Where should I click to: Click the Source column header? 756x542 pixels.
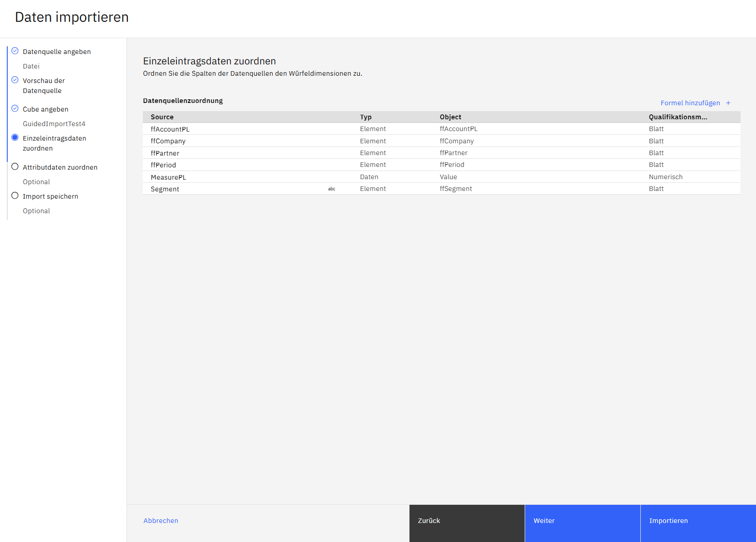pos(162,117)
